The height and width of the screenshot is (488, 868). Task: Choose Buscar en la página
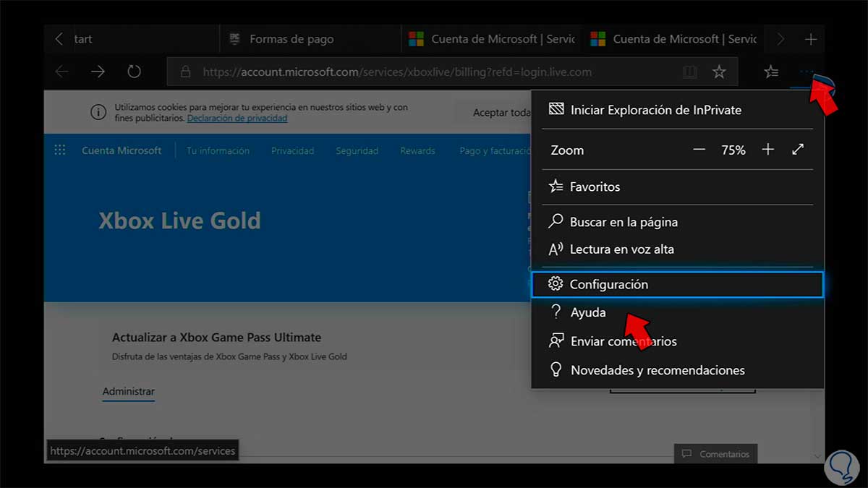pyautogui.click(x=678, y=222)
